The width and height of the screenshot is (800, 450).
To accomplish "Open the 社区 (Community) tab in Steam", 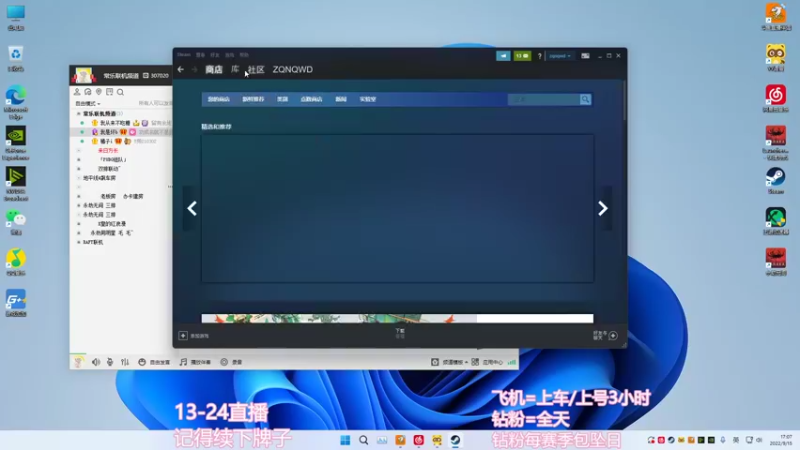I will [256, 69].
